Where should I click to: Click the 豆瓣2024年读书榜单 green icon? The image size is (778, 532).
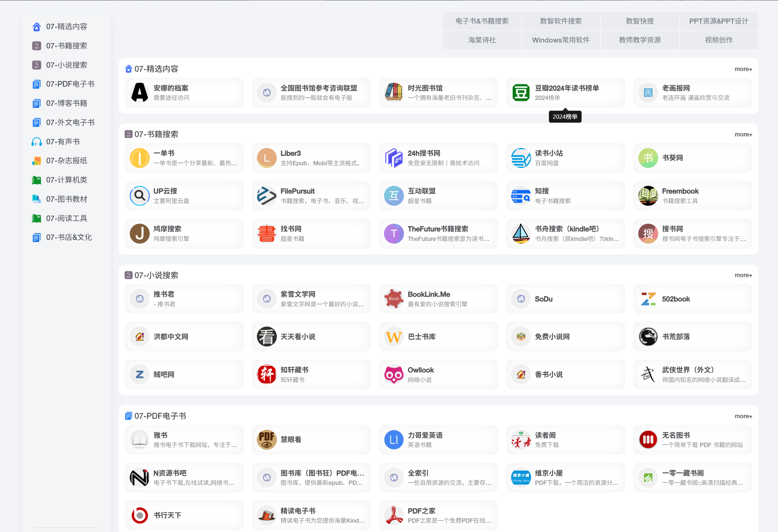pyautogui.click(x=521, y=93)
